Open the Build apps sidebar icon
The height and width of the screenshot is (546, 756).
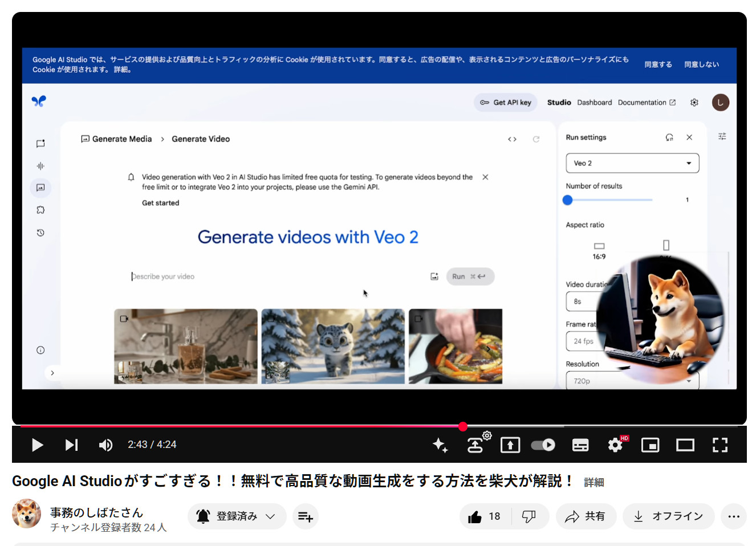point(40,210)
